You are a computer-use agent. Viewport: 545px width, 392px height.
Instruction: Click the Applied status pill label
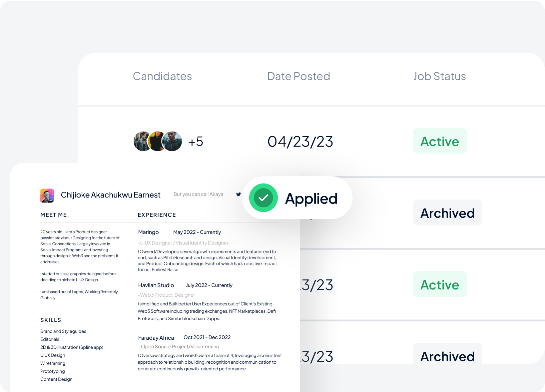tap(311, 199)
